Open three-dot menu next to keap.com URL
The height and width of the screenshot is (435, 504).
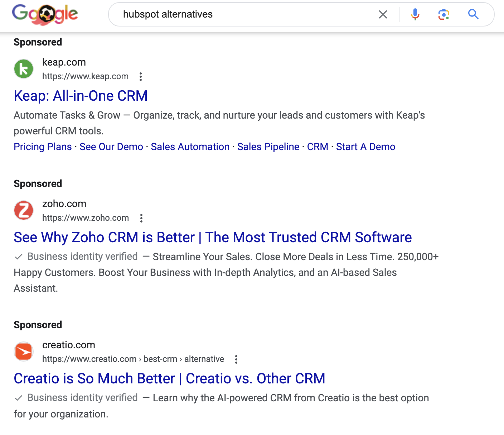pyautogui.click(x=141, y=77)
